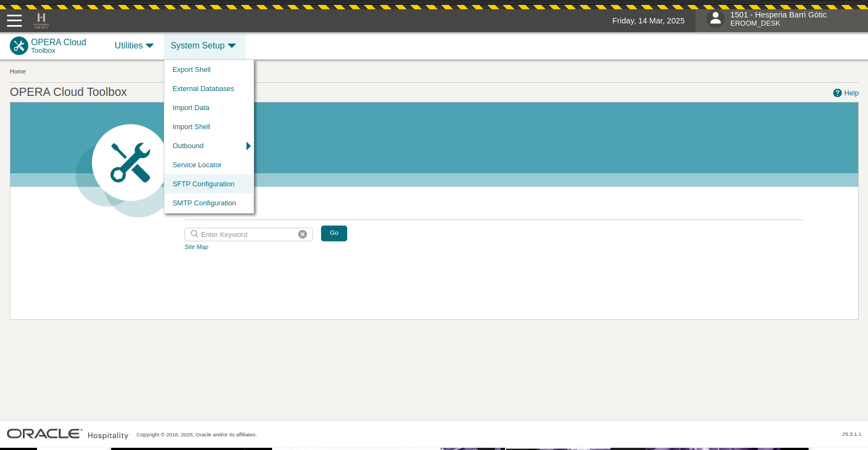Expand the Utilities dropdown menu

coord(134,46)
